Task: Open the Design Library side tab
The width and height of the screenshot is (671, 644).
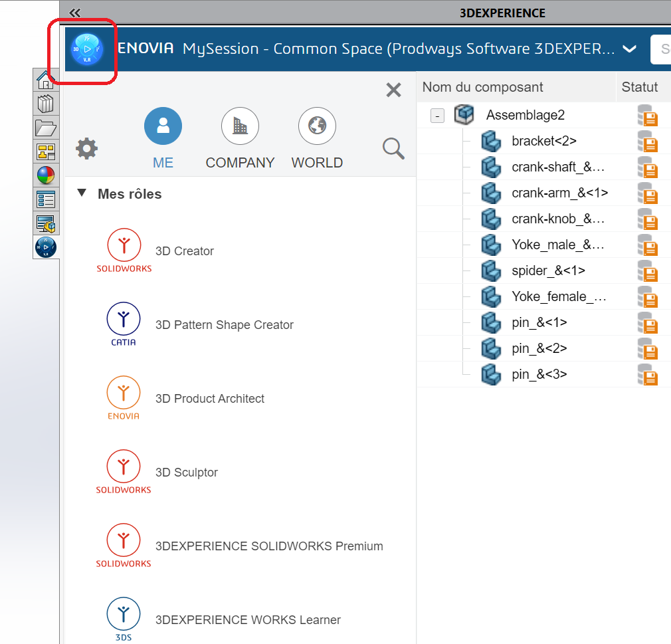Action: tap(46, 104)
